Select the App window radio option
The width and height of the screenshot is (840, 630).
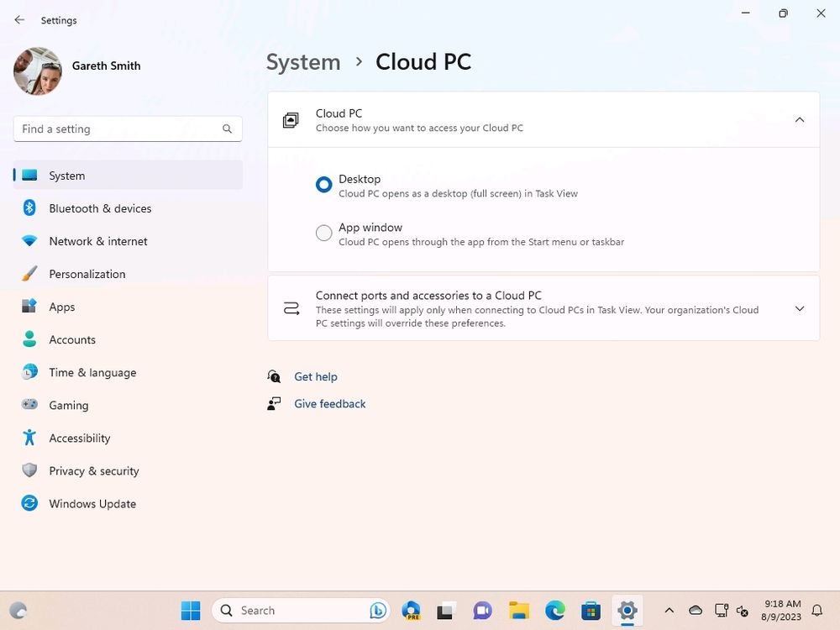323,233
